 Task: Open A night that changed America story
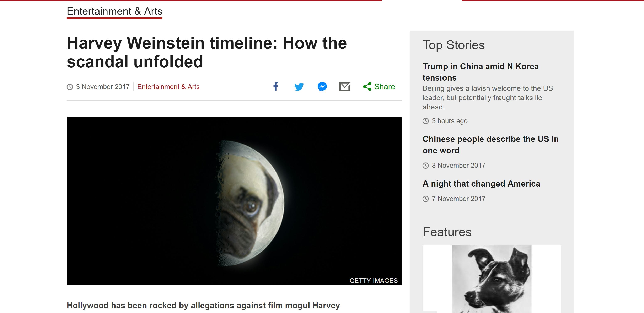[x=481, y=184]
